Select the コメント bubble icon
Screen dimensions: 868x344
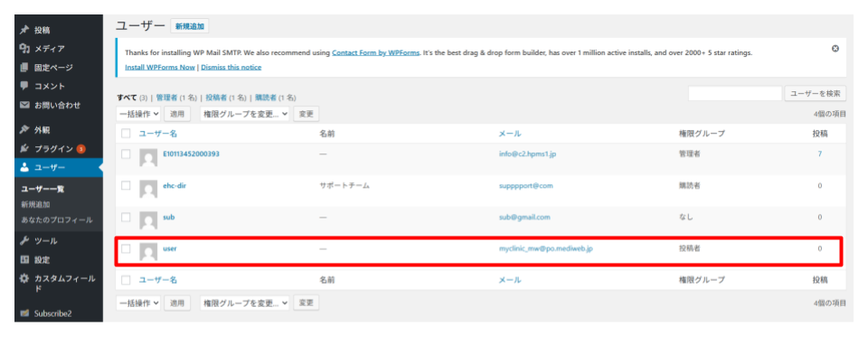pos(24,87)
